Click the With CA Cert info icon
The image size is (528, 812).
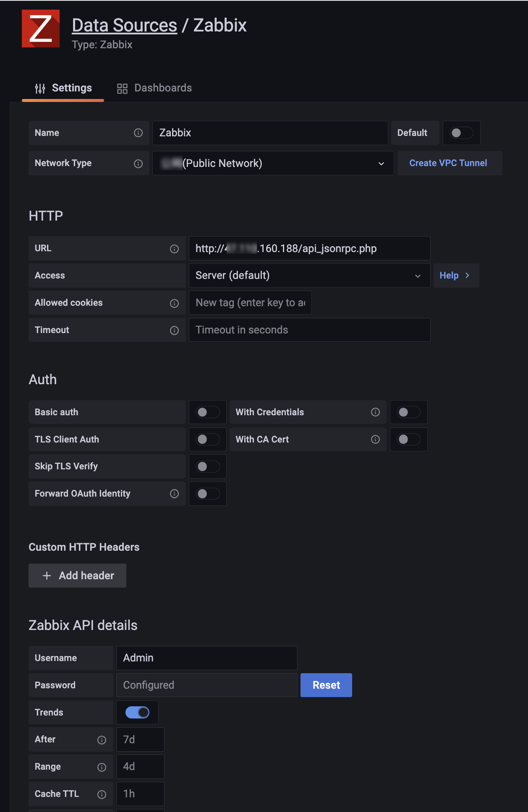pyautogui.click(x=375, y=439)
